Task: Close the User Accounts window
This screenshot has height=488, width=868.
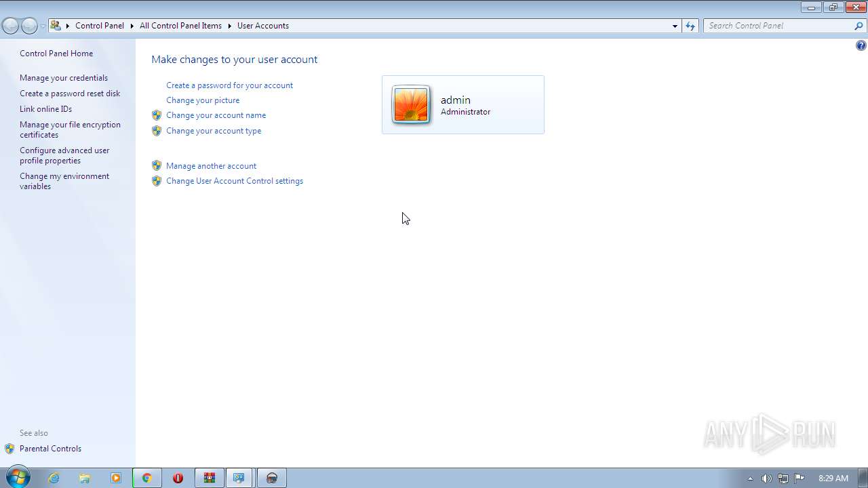Action: coord(856,7)
